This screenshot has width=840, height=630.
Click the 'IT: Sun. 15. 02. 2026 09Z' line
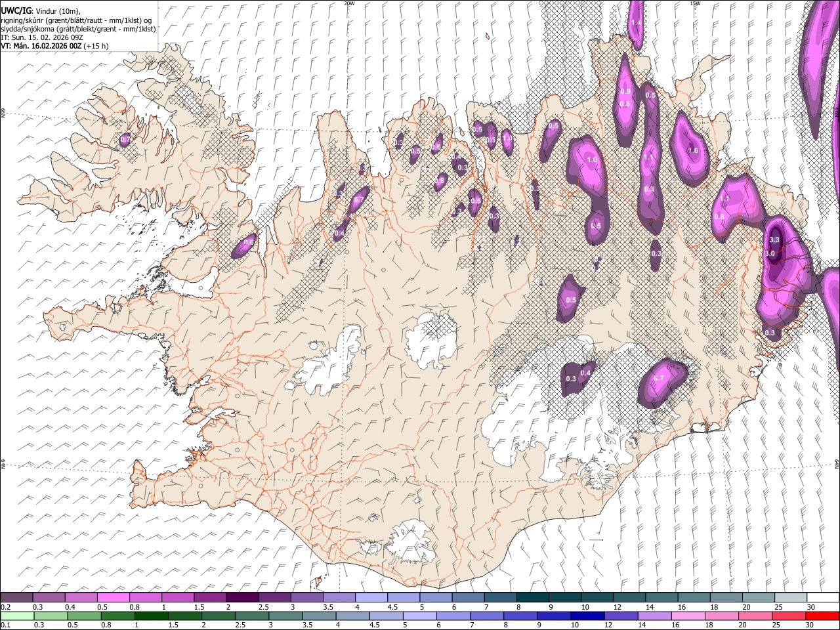point(41,37)
